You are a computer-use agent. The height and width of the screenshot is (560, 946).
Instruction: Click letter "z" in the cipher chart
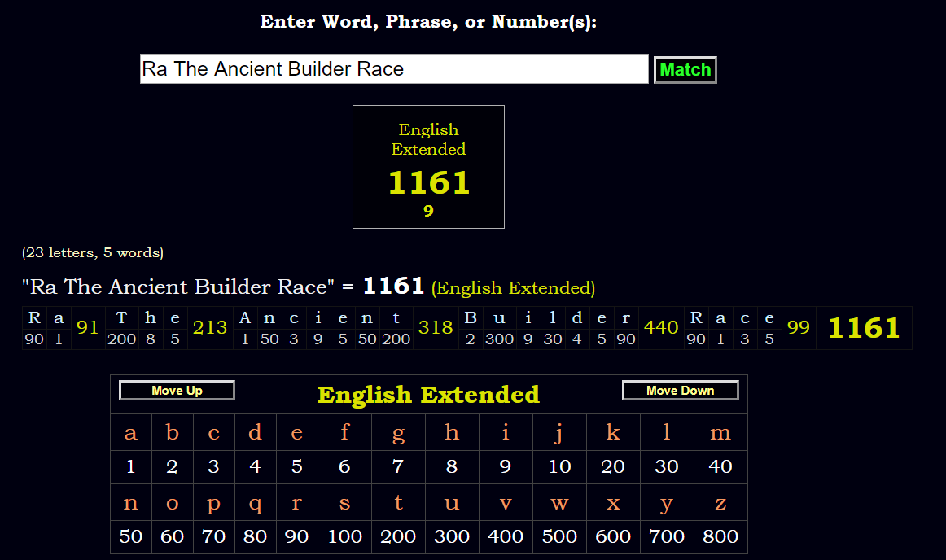(x=720, y=503)
